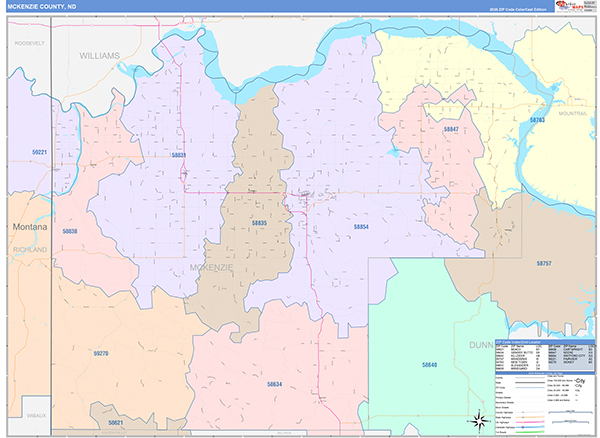
Task: Select ZIP code label 58854
Action: (361, 227)
